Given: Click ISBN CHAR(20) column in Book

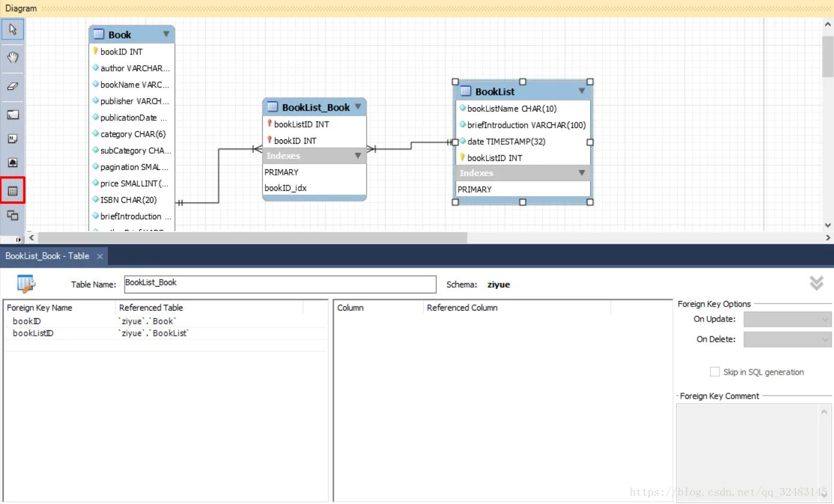Looking at the screenshot, I should tap(132, 200).
